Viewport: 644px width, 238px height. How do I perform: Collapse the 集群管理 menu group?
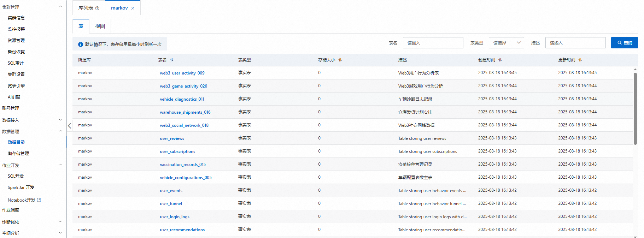coord(60,7)
